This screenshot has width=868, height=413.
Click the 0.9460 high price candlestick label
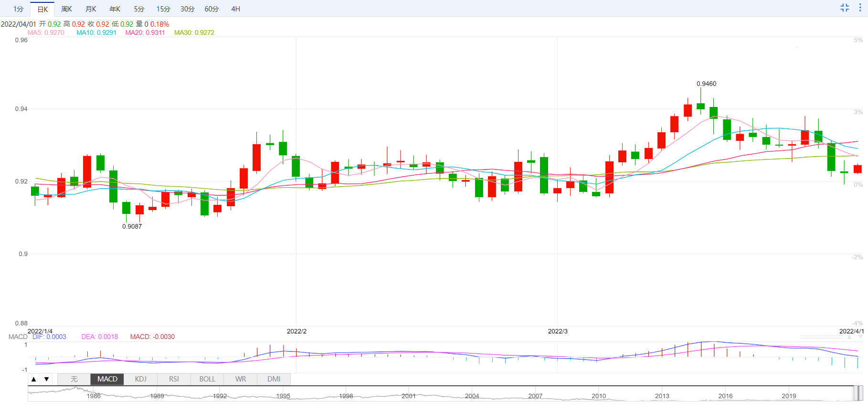(x=706, y=84)
